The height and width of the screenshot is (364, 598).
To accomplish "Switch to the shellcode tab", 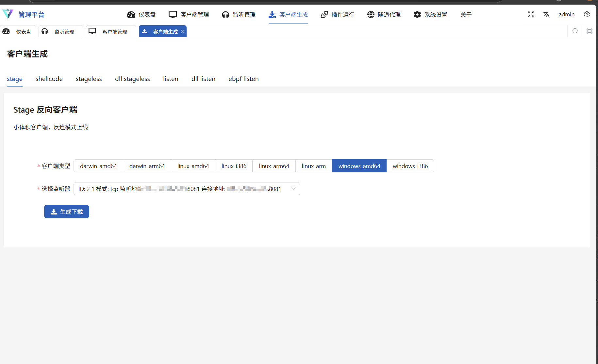I will tap(49, 79).
